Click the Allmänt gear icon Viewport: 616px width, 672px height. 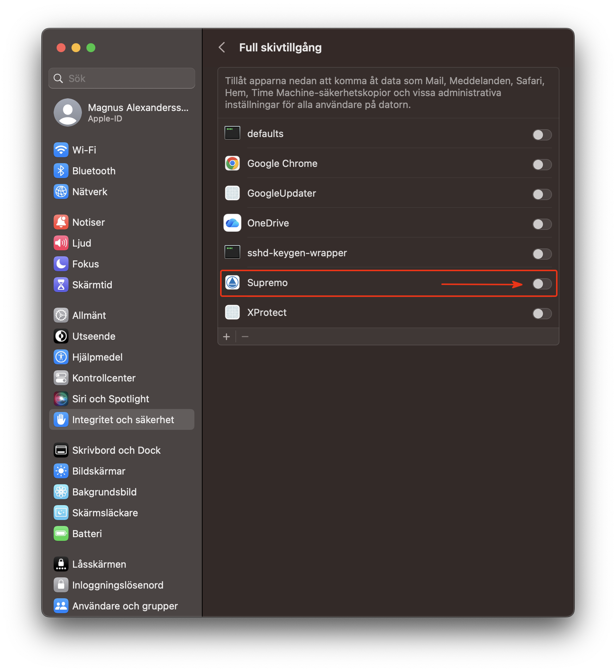[61, 316]
